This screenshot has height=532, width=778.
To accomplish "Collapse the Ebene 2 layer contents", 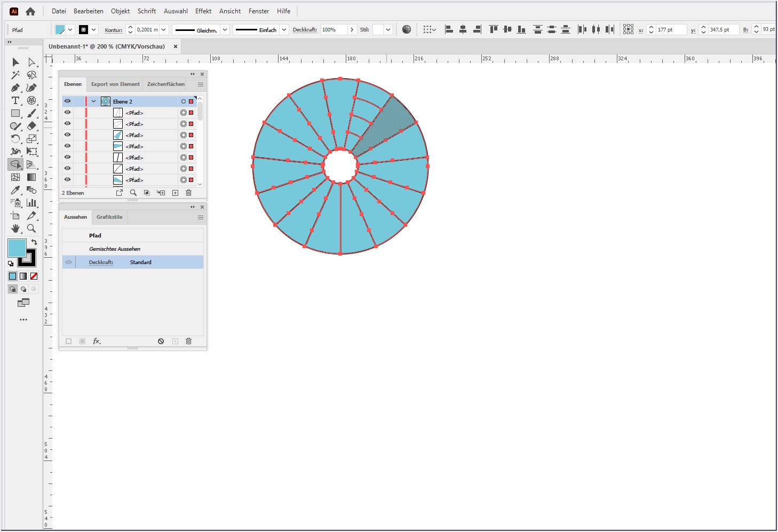I will [x=93, y=101].
